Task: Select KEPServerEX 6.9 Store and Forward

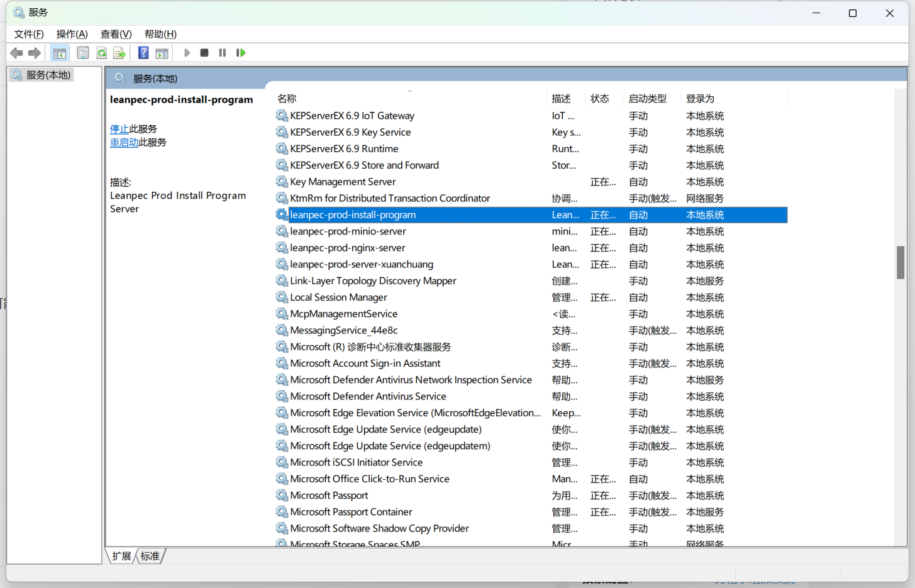Action: point(531,165)
